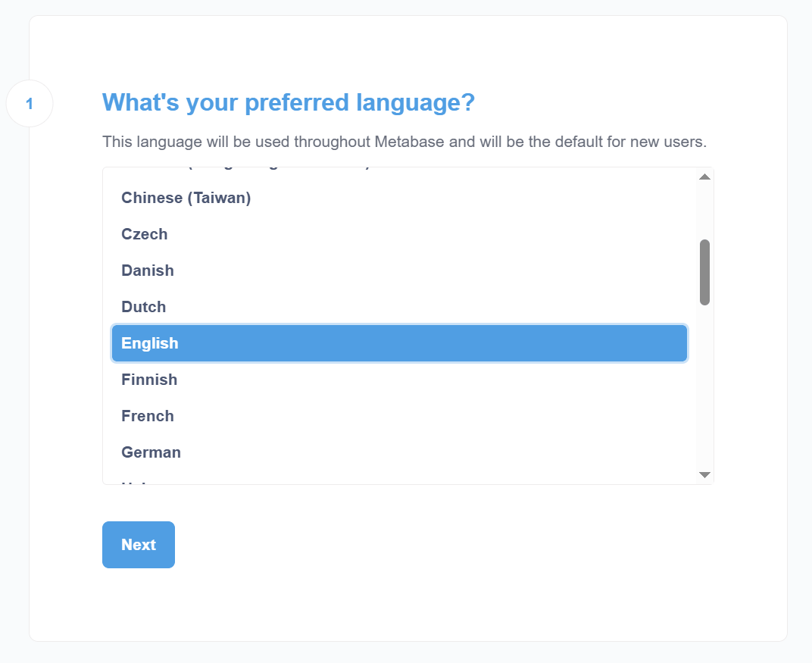This screenshot has width=812, height=663.
Task: Choose Czech as the preferred language
Action: click(144, 234)
